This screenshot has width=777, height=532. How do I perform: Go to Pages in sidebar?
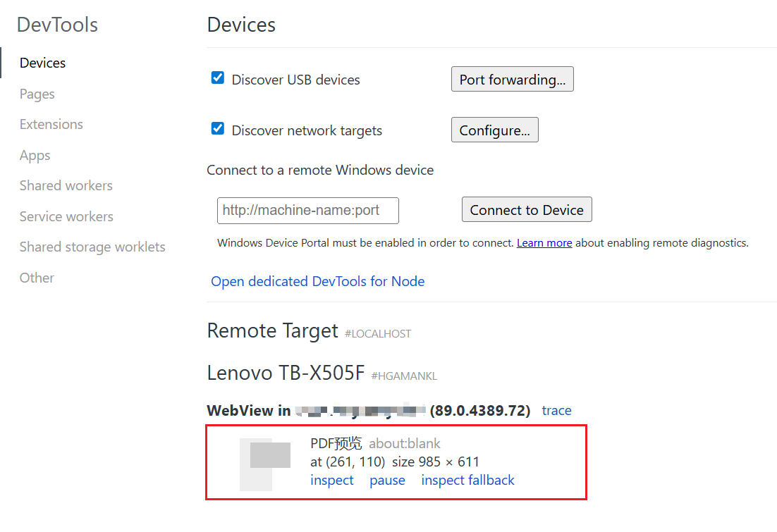pyautogui.click(x=37, y=94)
